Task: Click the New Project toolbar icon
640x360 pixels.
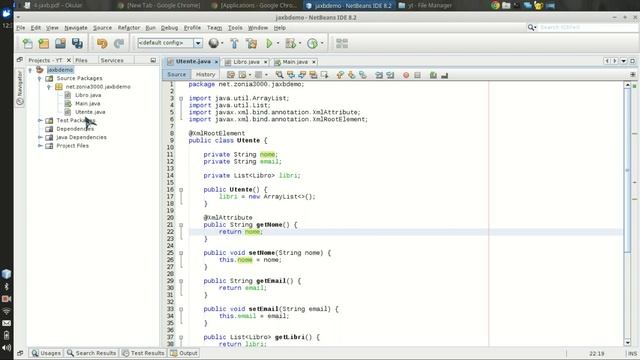Action: coord(44,43)
